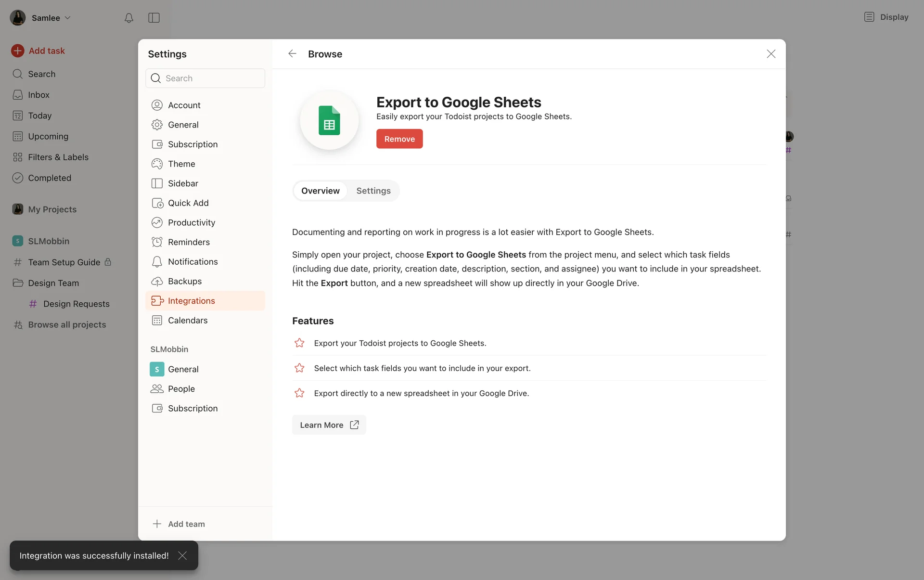Open the Learn More link
The width and height of the screenshot is (924, 580).
tap(329, 425)
